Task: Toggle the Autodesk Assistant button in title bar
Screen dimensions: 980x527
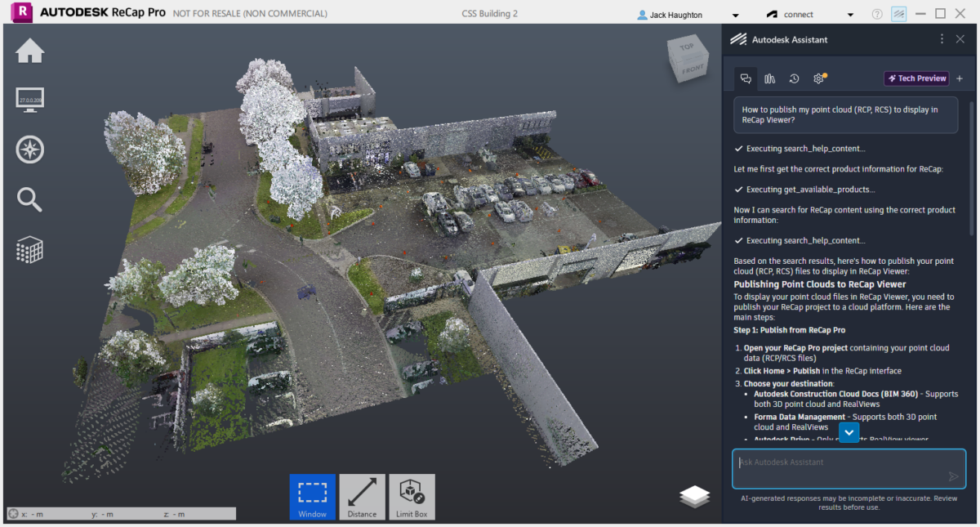Action: pyautogui.click(x=899, y=14)
